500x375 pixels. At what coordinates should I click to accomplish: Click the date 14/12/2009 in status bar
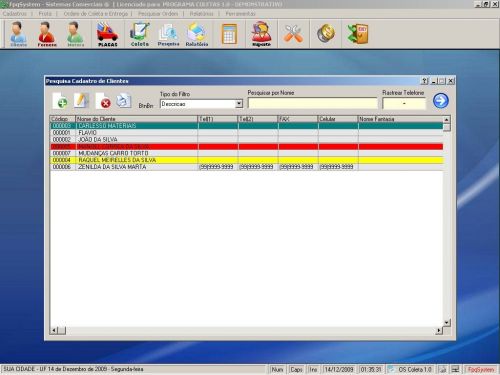click(339, 369)
